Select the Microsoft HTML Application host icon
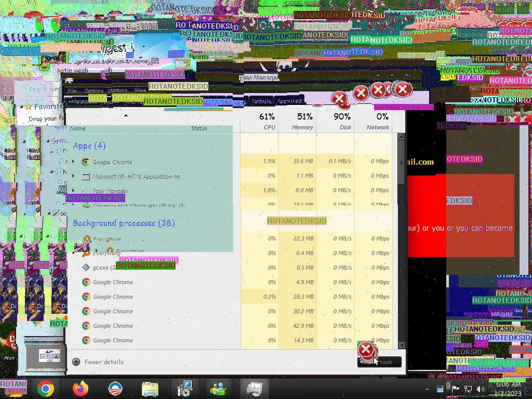532x399 pixels. coord(86,177)
